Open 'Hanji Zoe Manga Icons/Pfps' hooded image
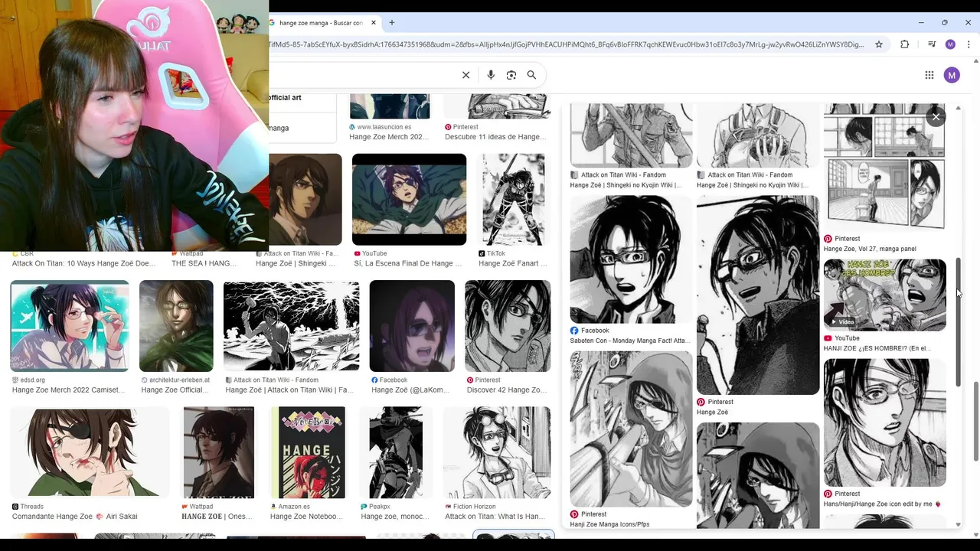This screenshot has width=980, height=551. click(x=631, y=429)
